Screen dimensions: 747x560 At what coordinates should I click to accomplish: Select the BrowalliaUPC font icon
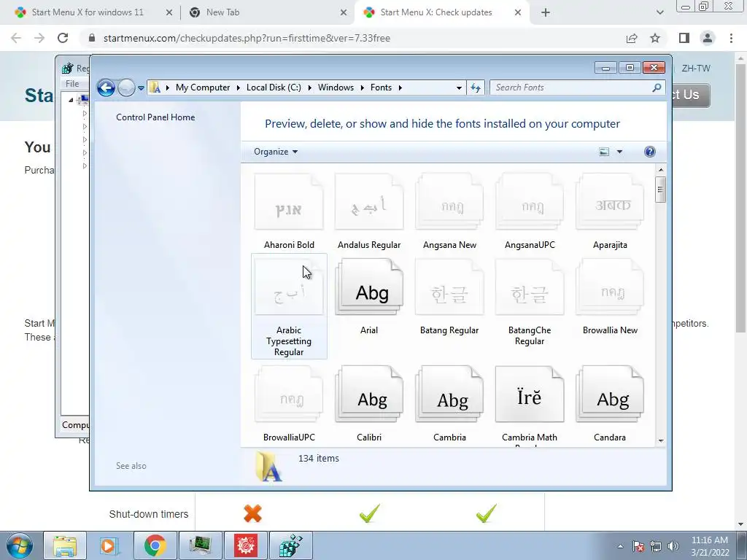pos(289,394)
